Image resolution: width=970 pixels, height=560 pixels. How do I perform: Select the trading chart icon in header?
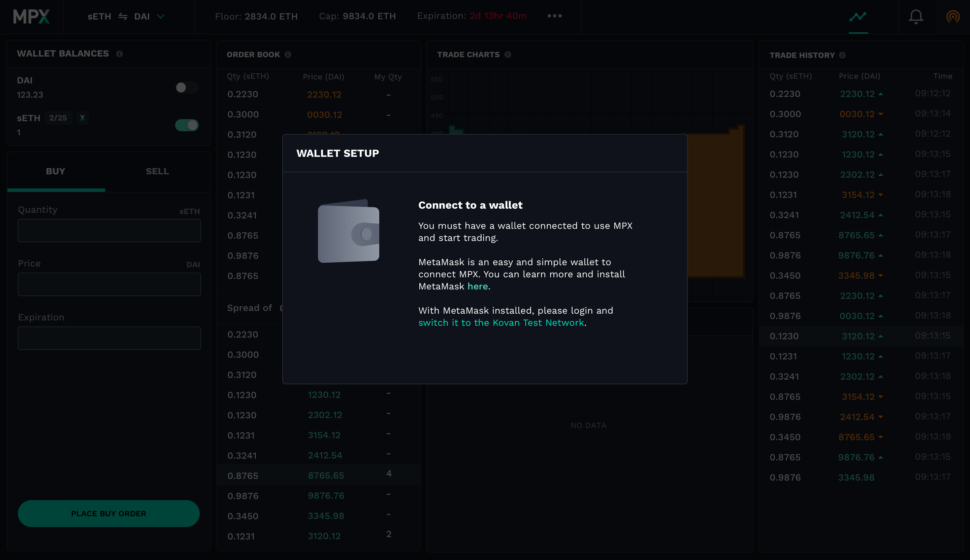point(858,16)
